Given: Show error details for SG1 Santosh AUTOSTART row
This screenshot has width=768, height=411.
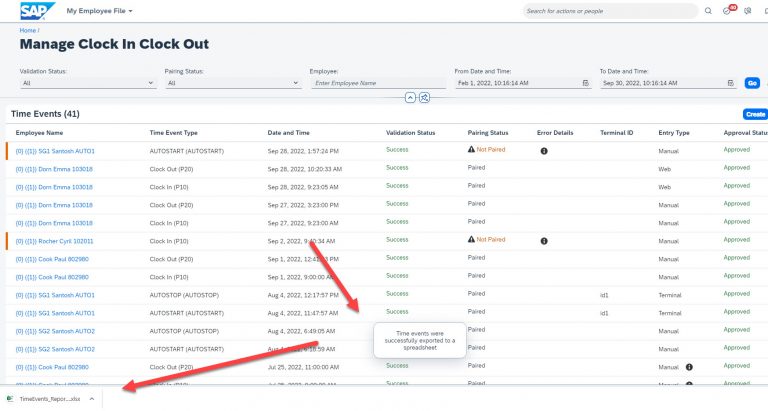Looking at the screenshot, I should pyautogui.click(x=544, y=151).
